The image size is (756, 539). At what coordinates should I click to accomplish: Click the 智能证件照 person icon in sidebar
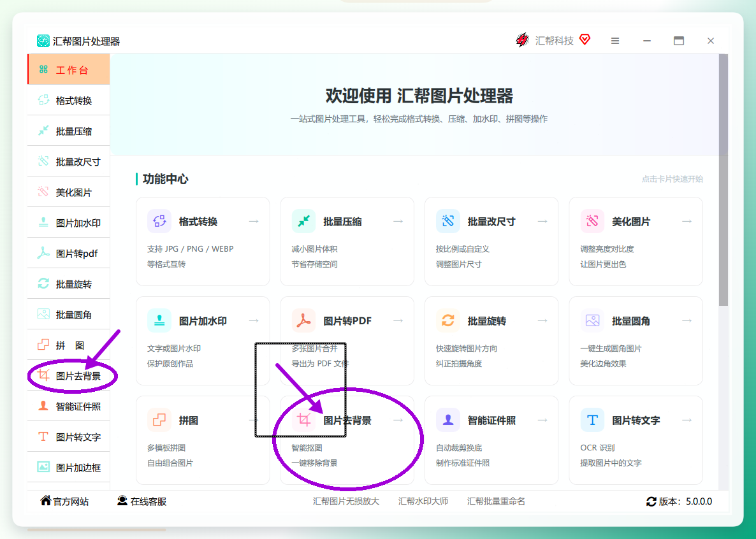(x=43, y=406)
